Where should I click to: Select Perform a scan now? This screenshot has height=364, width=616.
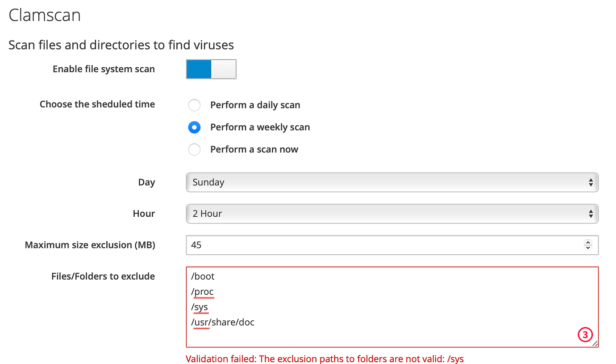tap(194, 149)
